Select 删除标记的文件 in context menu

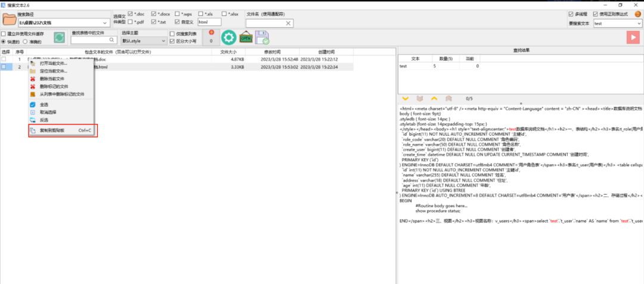[x=61, y=86]
